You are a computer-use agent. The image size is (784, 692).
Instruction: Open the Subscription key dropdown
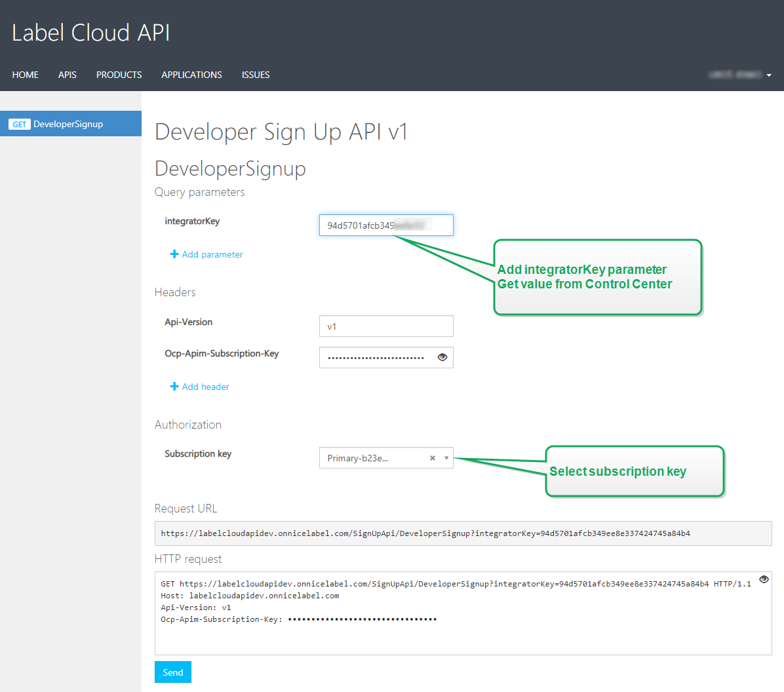(x=446, y=457)
